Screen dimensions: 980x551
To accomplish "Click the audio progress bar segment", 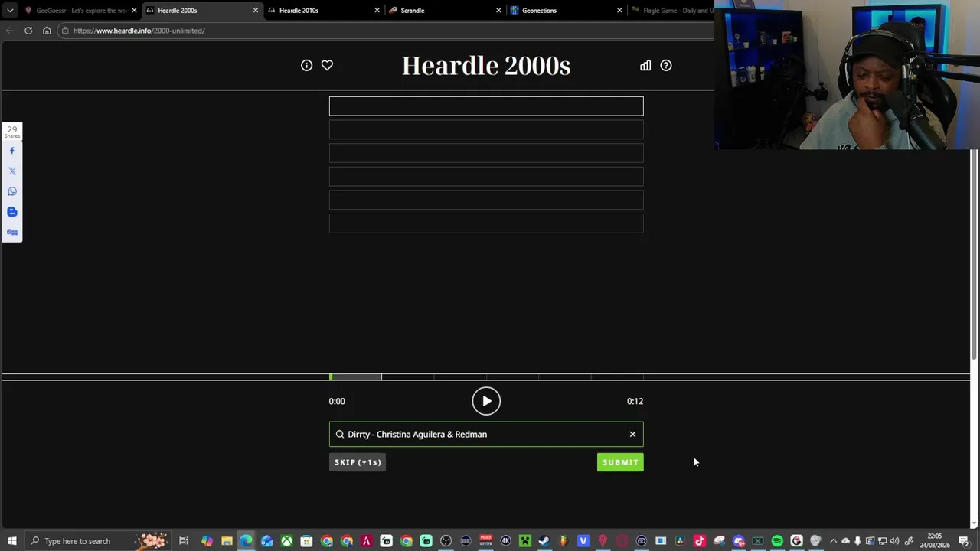I will pyautogui.click(x=356, y=377).
